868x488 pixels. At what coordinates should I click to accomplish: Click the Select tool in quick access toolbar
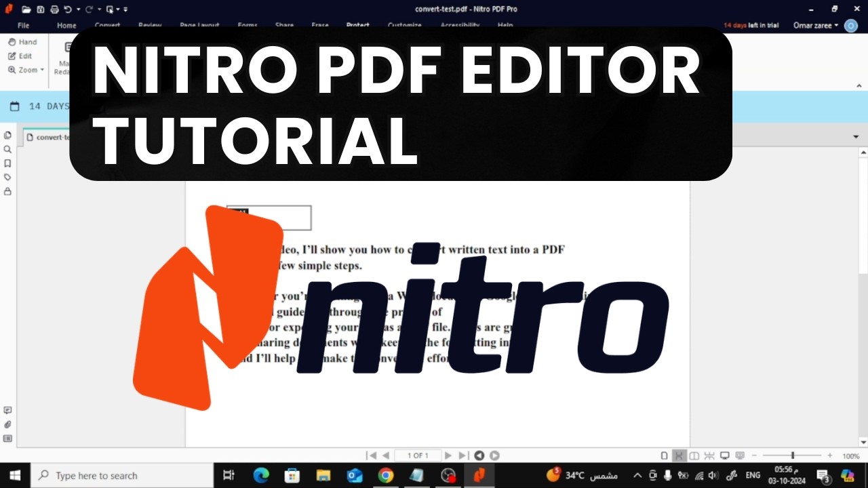(x=109, y=9)
